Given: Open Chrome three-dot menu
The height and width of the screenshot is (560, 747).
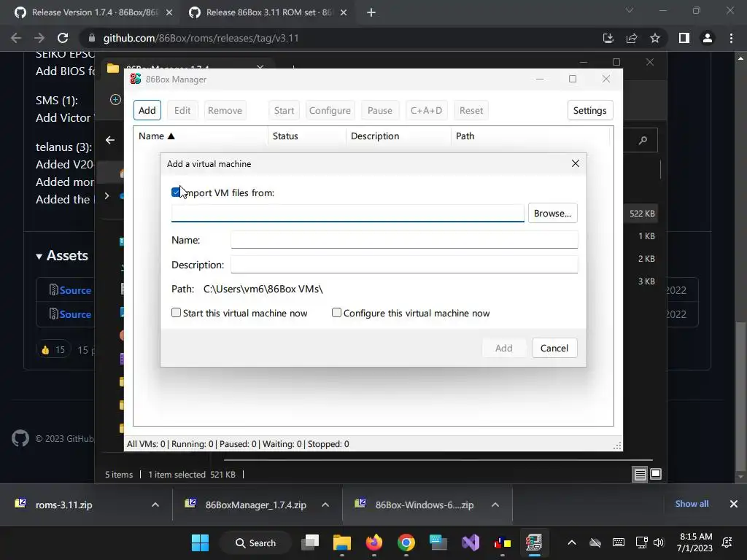Looking at the screenshot, I should [731, 38].
